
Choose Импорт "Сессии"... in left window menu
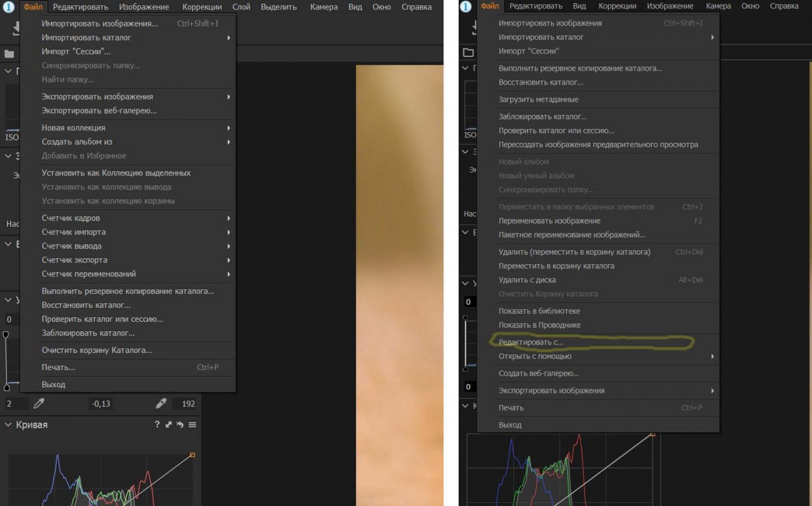129,51
